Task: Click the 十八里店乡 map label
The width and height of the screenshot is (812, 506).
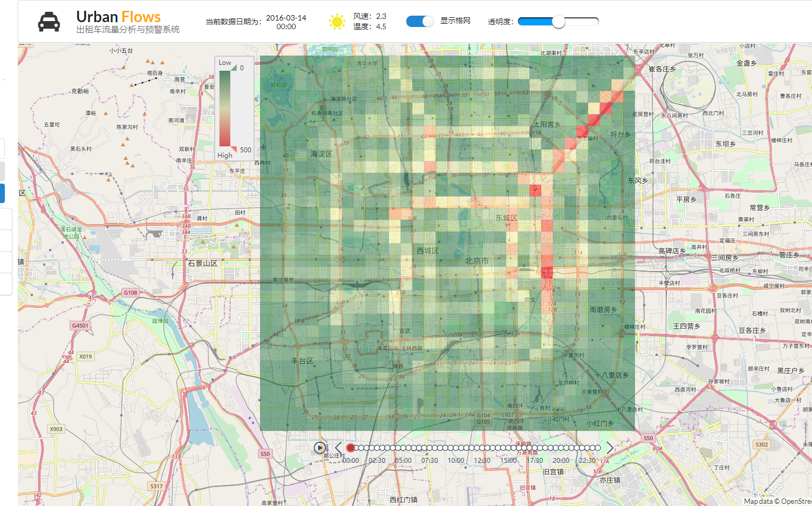Action: click(x=612, y=375)
